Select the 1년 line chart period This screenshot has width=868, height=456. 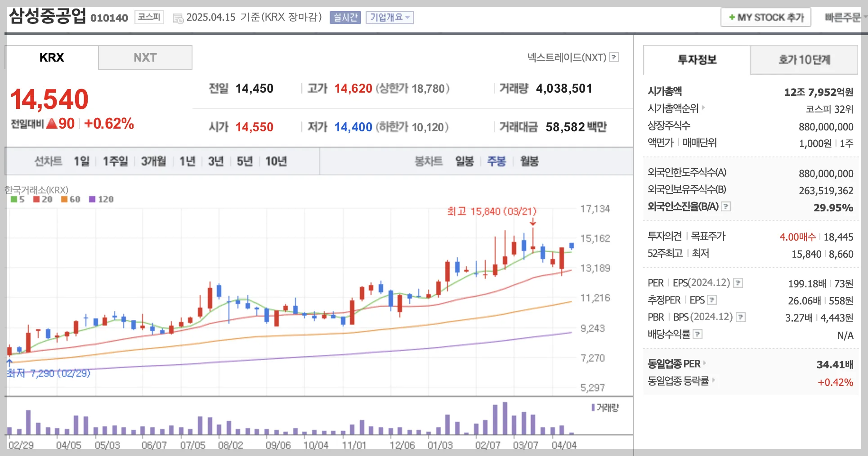(188, 161)
